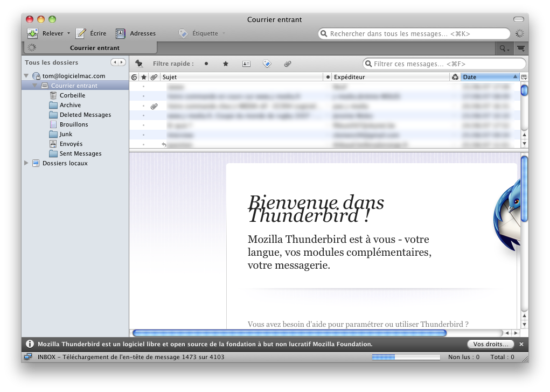550x392 pixels.
Task: Click the preview pane horizontal scrollbar thumb
Action: coord(290,333)
